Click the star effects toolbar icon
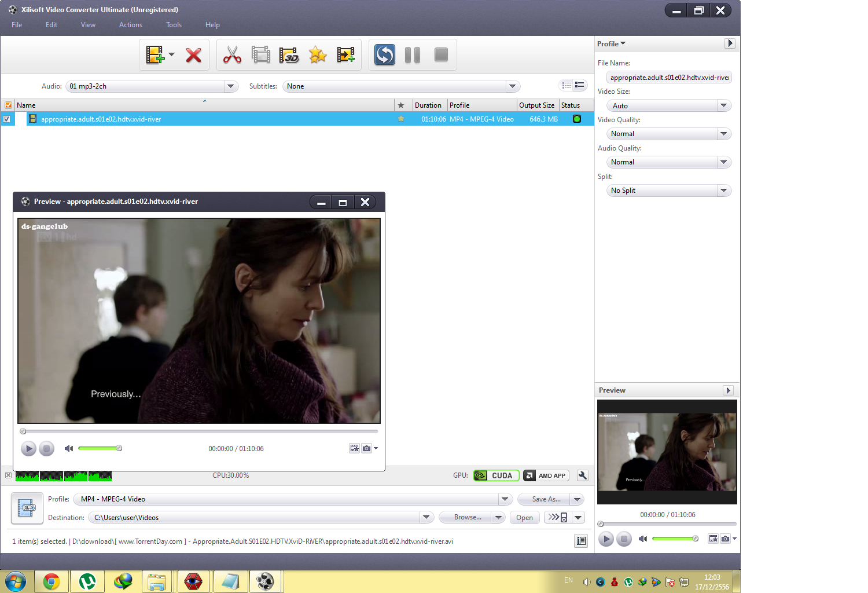This screenshot has height=593, width=868. (318, 55)
